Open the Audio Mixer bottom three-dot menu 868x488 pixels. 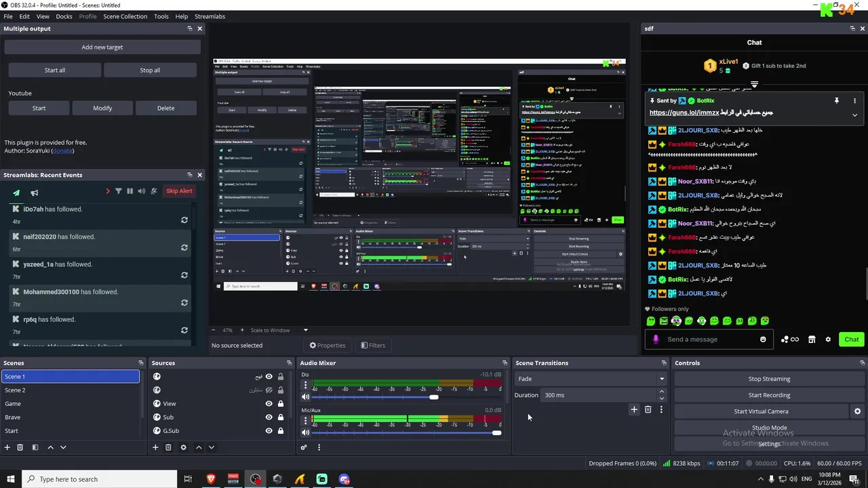point(319,447)
